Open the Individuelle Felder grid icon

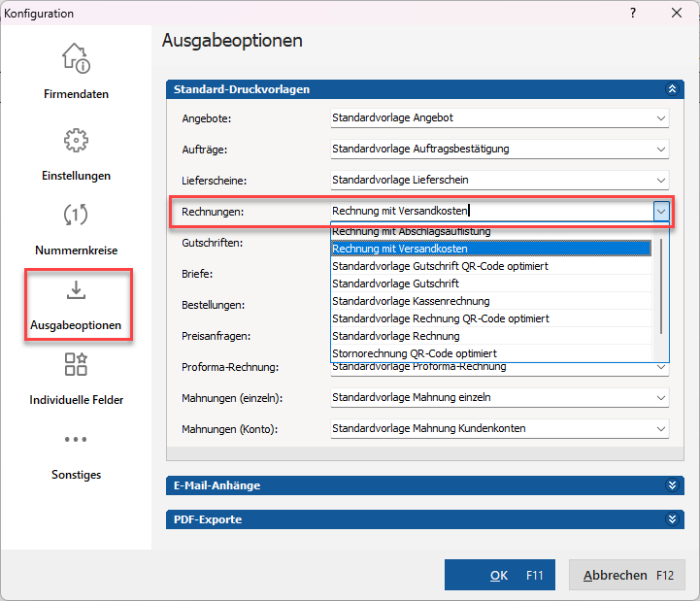[x=76, y=364]
